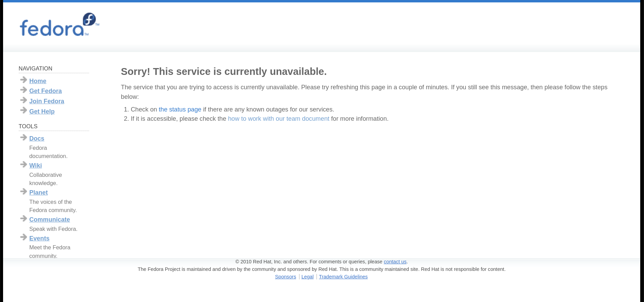The height and width of the screenshot is (302, 644).
Task: Click the arrow icon beside Communicate
Action: (x=24, y=218)
